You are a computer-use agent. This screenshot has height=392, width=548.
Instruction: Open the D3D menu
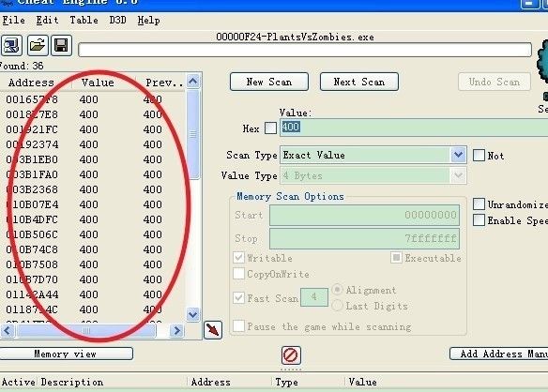[117, 21]
